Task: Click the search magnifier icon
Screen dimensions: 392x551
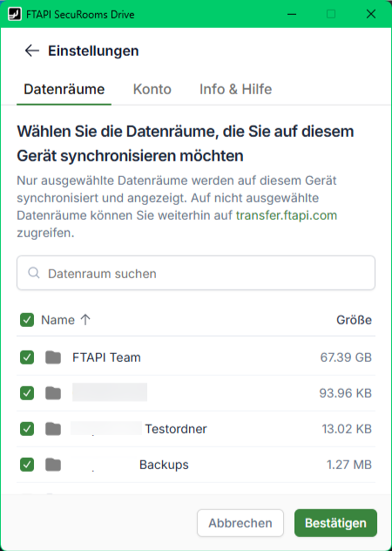Action: point(34,273)
